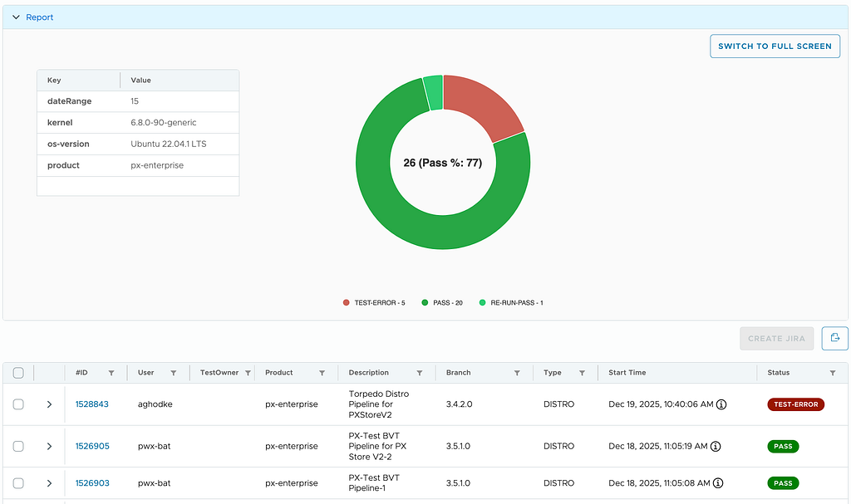Expand row details for 1528843
The height and width of the screenshot is (504, 851).
click(49, 404)
